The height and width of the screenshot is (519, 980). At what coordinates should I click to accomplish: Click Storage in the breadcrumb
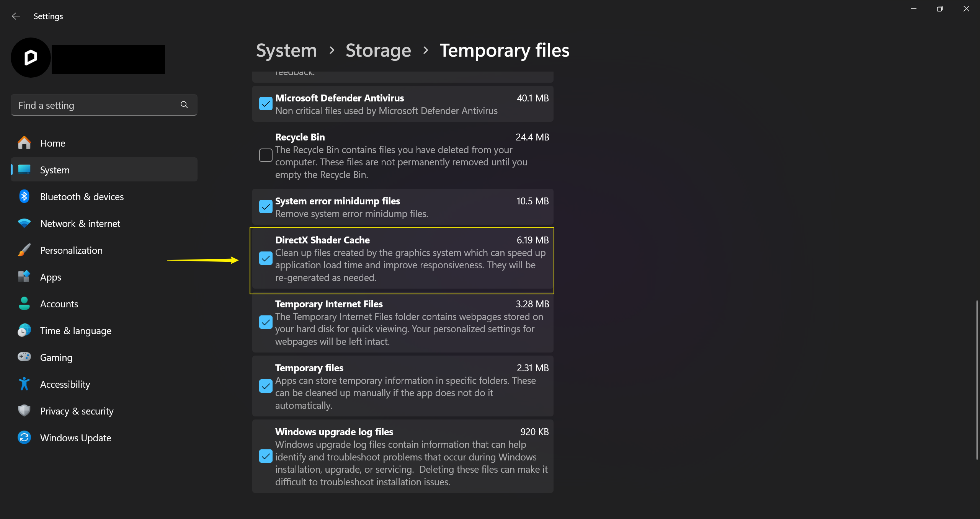coord(378,51)
